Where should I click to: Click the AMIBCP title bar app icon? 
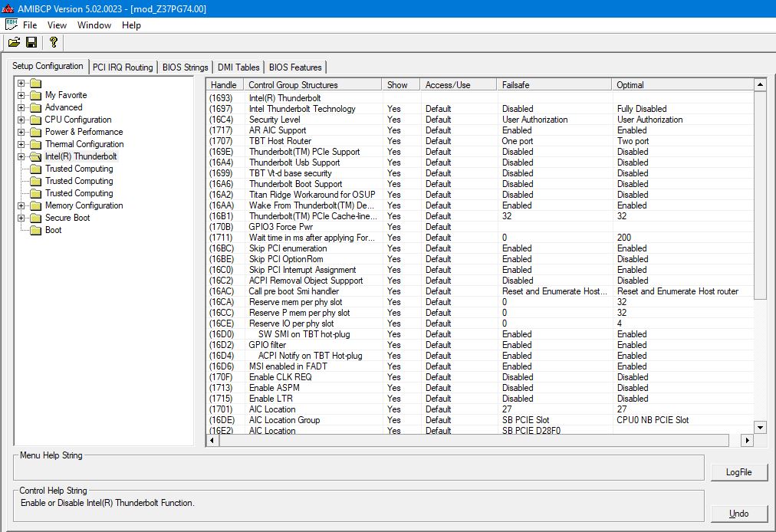click(x=7, y=8)
